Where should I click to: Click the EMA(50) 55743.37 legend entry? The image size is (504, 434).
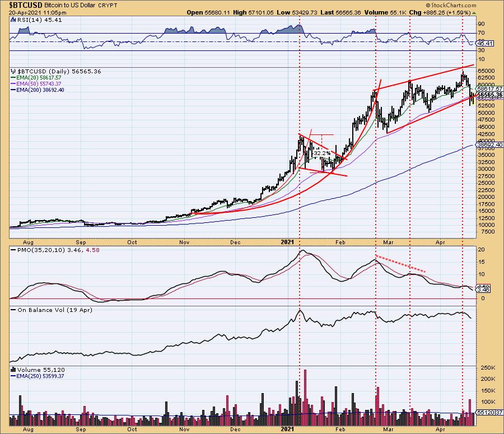pyautogui.click(x=36, y=83)
